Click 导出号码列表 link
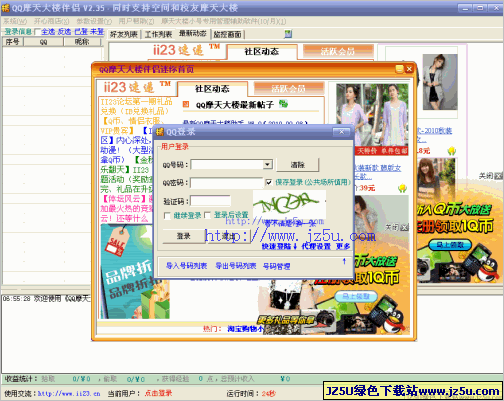504x401 pixels. (x=236, y=266)
